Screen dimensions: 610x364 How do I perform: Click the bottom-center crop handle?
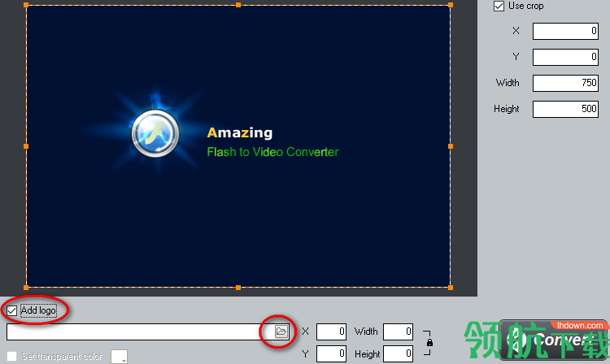(x=238, y=288)
